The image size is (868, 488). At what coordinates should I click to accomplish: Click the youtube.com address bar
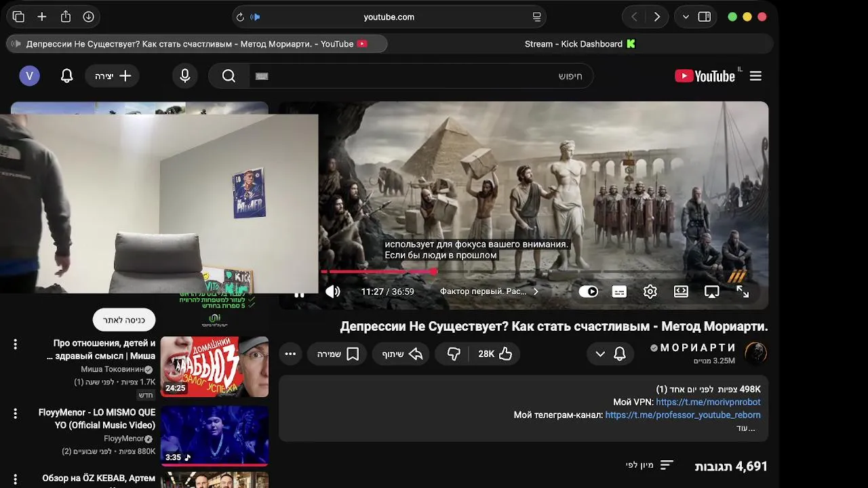(x=389, y=17)
